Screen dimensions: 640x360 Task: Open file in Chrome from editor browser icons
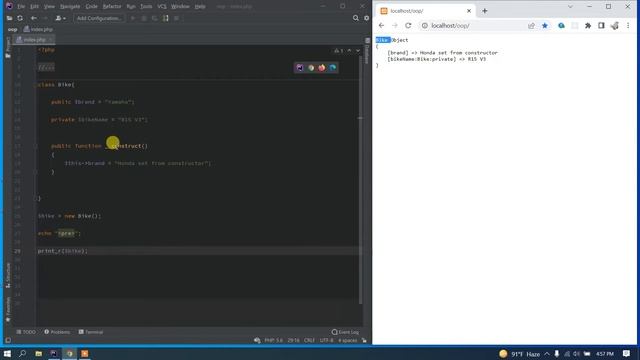(311, 68)
